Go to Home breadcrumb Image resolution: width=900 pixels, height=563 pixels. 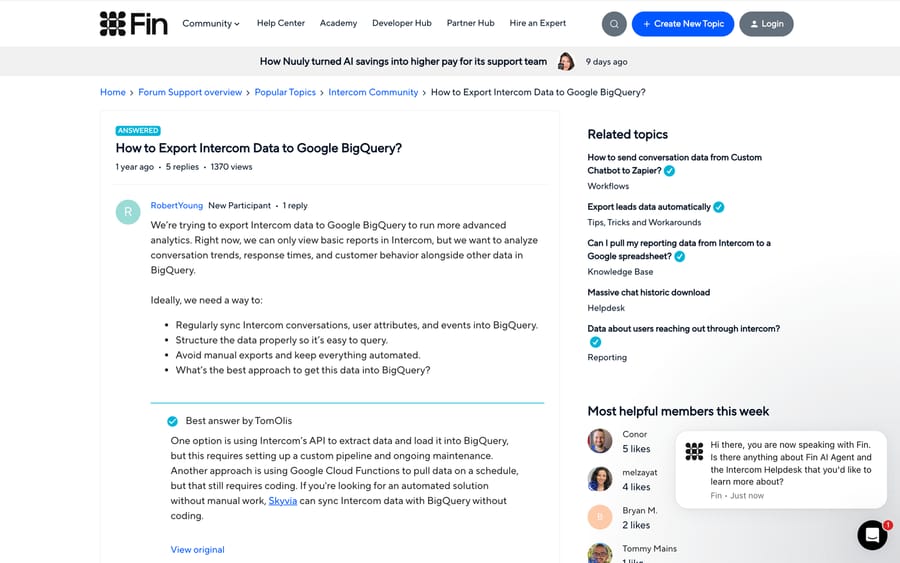tap(112, 92)
